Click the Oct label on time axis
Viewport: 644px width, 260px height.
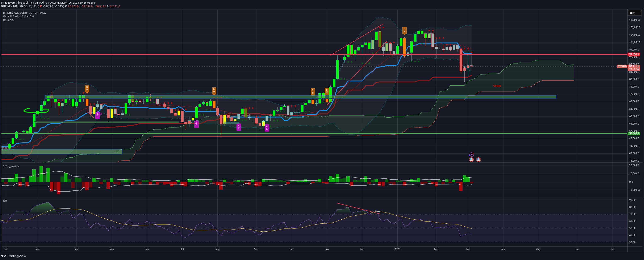coord(292,249)
